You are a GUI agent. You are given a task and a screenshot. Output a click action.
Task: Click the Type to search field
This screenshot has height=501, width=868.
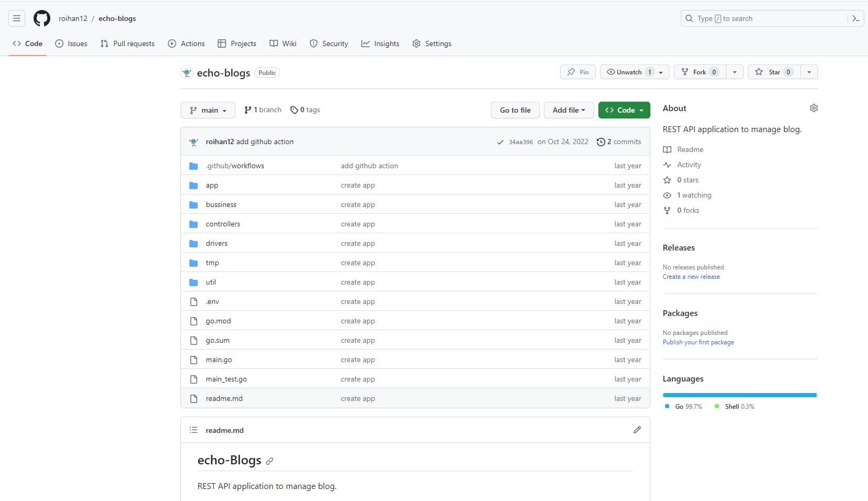coord(763,18)
